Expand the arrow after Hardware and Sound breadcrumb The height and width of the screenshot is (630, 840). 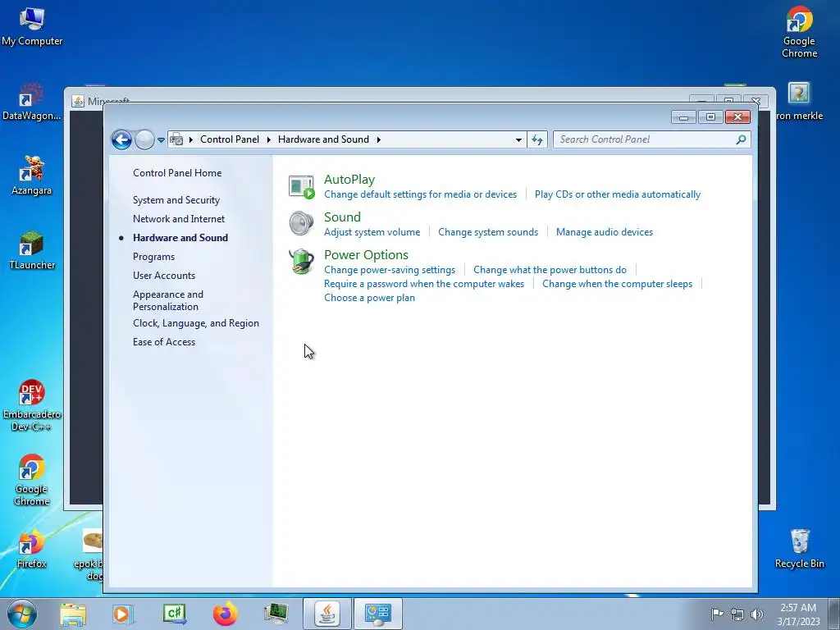(x=379, y=139)
